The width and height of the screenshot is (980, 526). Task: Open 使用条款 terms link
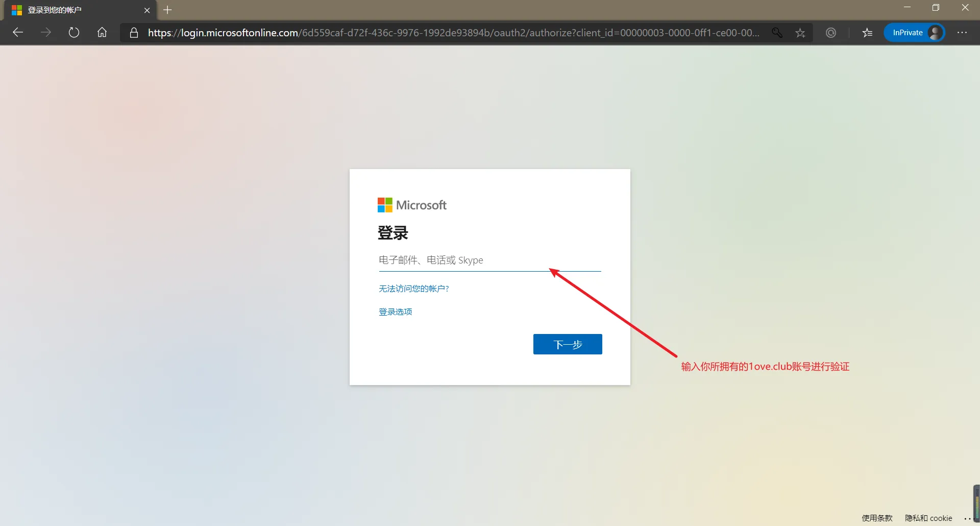(x=877, y=518)
